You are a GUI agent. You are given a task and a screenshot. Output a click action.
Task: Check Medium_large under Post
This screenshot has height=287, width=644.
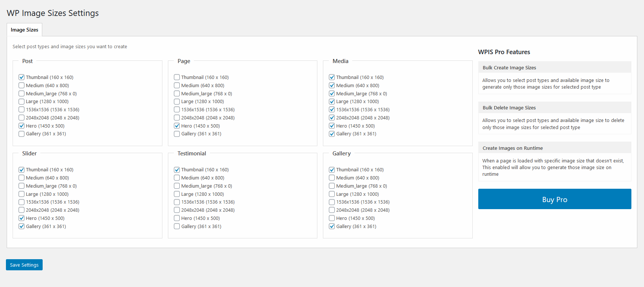tap(22, 93)
